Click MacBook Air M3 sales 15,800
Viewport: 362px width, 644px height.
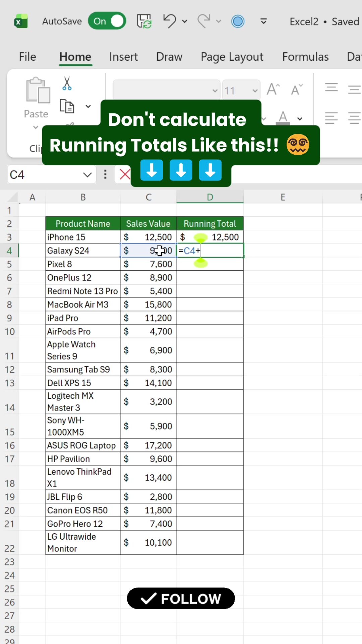(x=148, y=304)
